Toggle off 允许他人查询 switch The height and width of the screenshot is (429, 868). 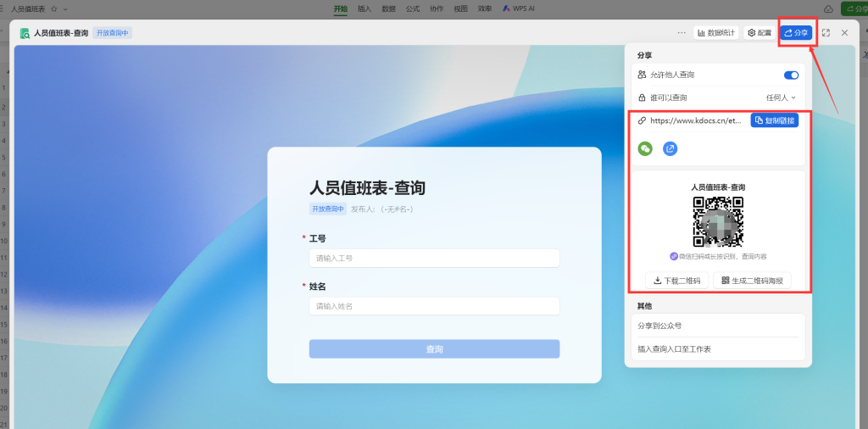[x=791, y=75]
